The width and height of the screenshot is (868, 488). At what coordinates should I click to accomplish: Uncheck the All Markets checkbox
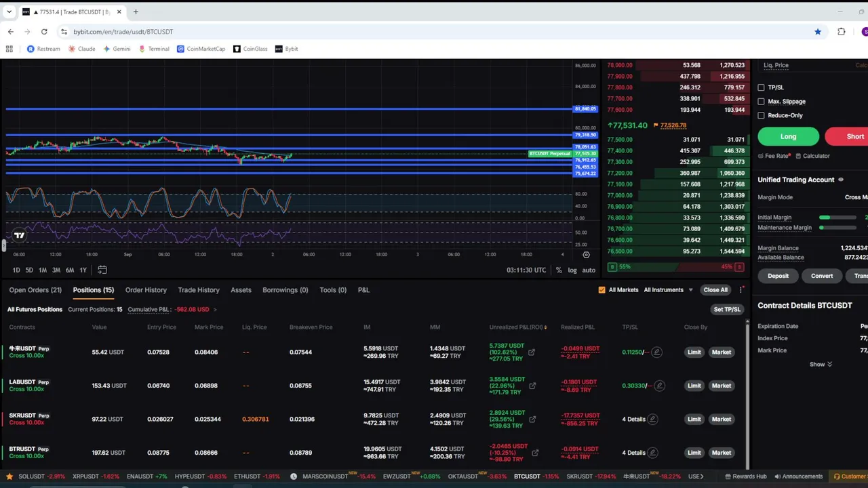tap(601, 290)
